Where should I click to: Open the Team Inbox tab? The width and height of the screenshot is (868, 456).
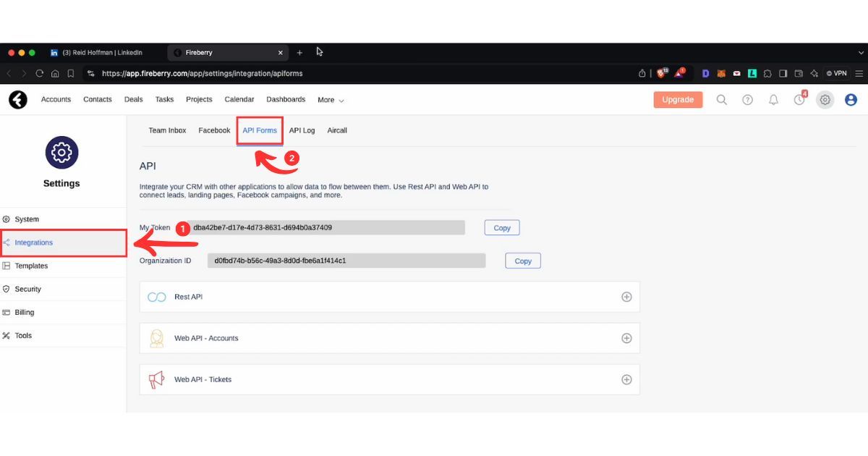click(x=167, y=130)
